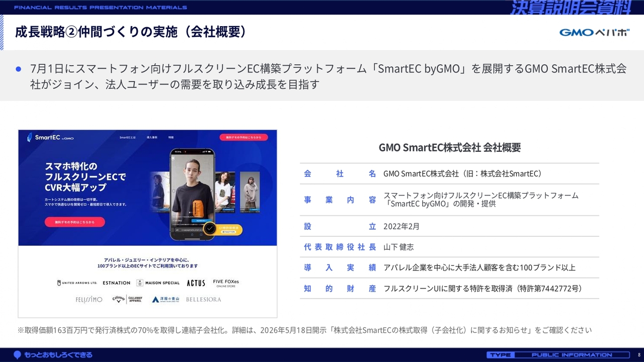Click the name 山下 健志

point(398,247)
